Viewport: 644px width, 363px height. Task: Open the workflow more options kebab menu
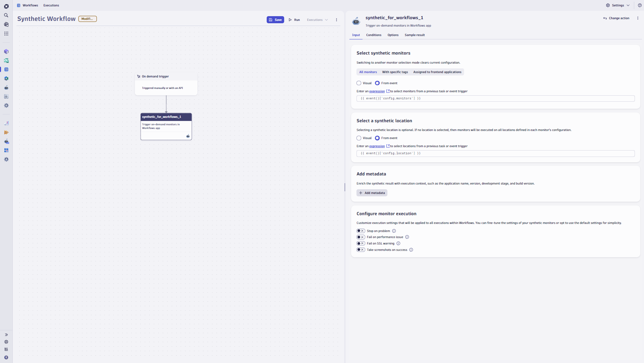[x=336, y=20]
